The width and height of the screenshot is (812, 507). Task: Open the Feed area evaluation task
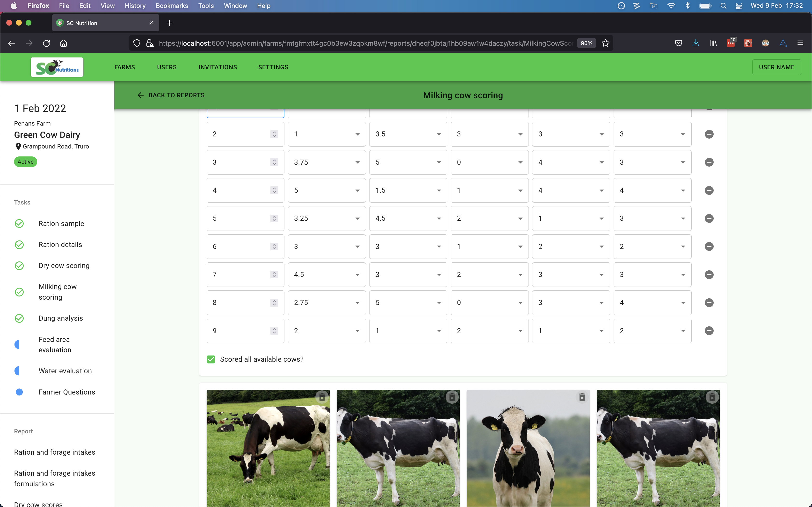(x=55, y=344)
